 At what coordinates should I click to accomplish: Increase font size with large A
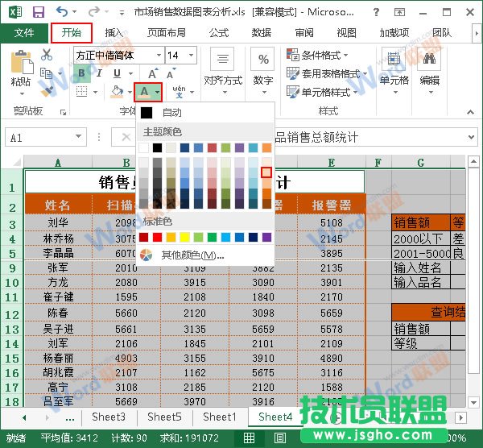coord(152,74)
